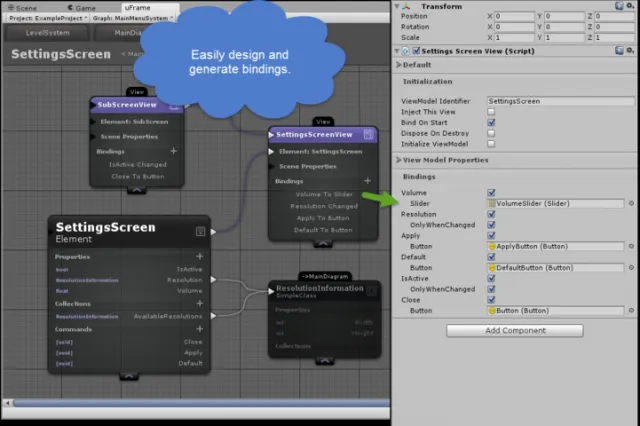Toggle OnlyWhenChanged under IsActive

(491, 288)
